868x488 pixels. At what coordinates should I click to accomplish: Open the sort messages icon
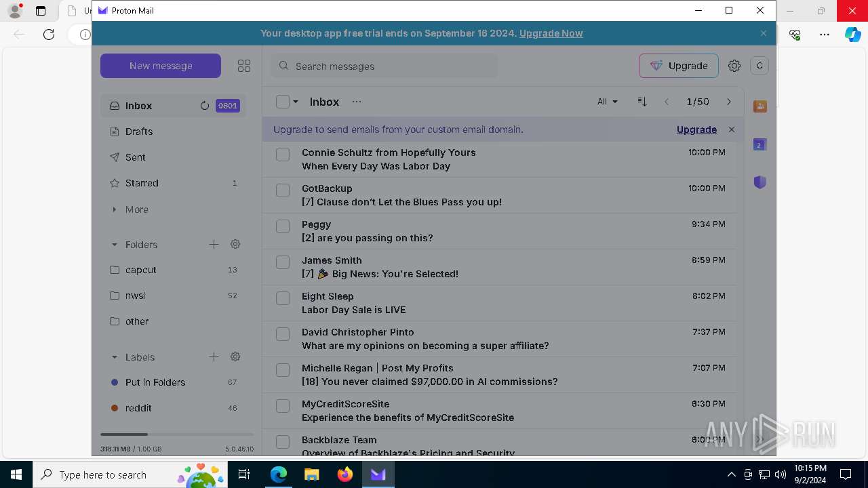(642, 102)
